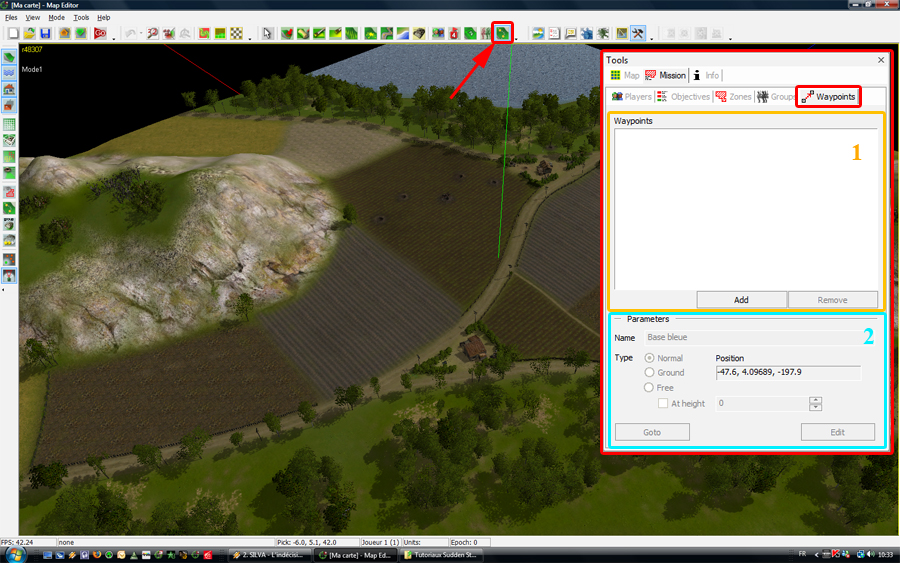Screen dimensions: 900x563
Task: Switch to the Mission tab
Action: (665, 75)
